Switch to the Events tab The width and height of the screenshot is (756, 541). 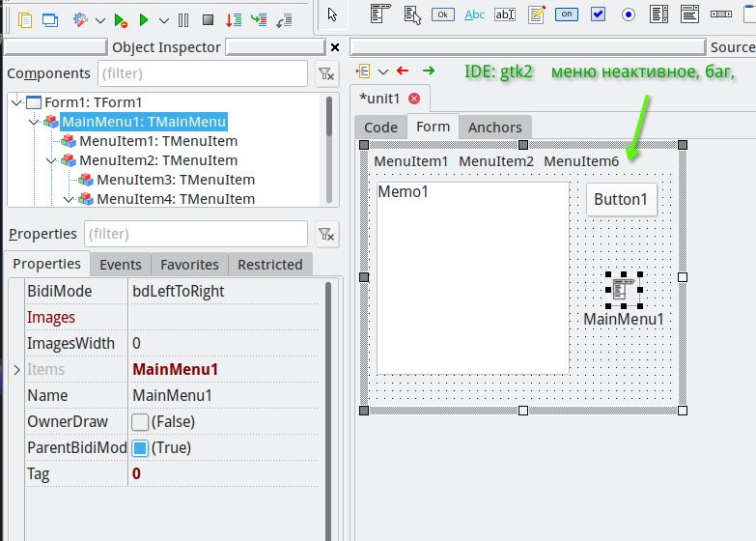[121, 265]
